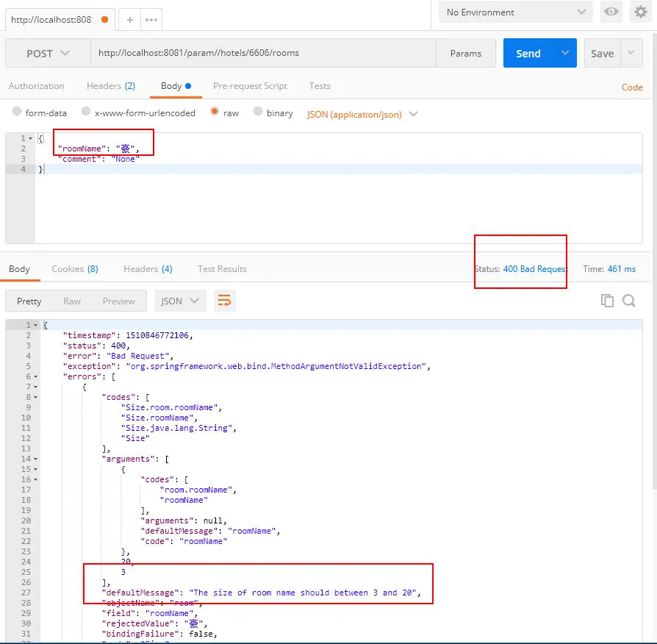The width and height of the screenshot is (657, 644).
Task: Search the response body magnifier icon
Action: (x=629, y=301)
